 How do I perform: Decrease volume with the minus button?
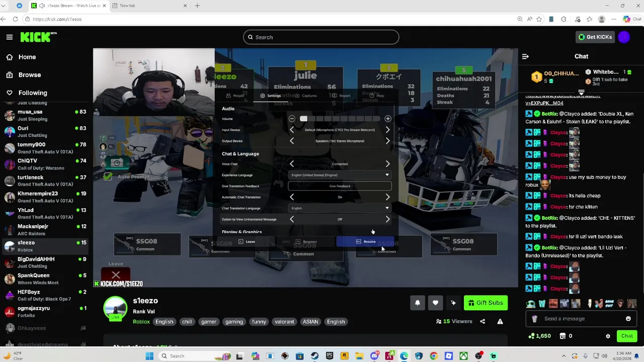coord(292,119)
